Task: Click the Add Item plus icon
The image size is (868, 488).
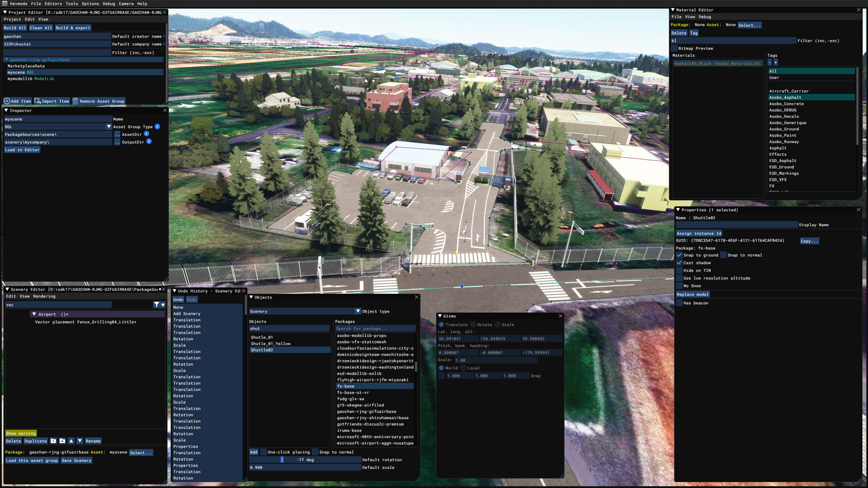Action: click(x=7, y=101)
